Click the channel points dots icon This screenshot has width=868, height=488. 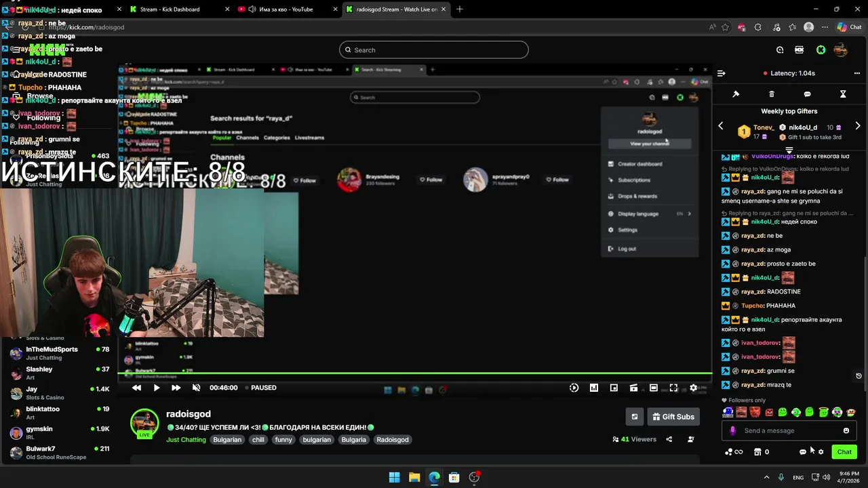[729, 452]
